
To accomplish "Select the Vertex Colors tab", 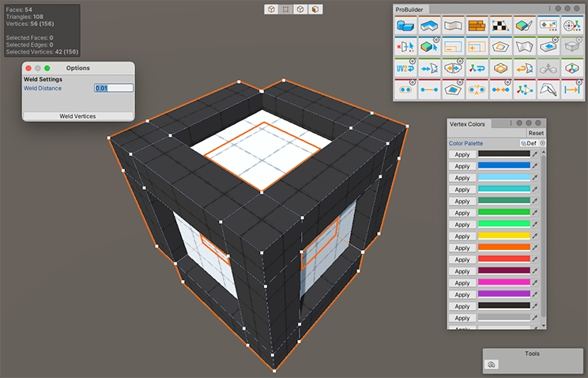I will (467, 124).
